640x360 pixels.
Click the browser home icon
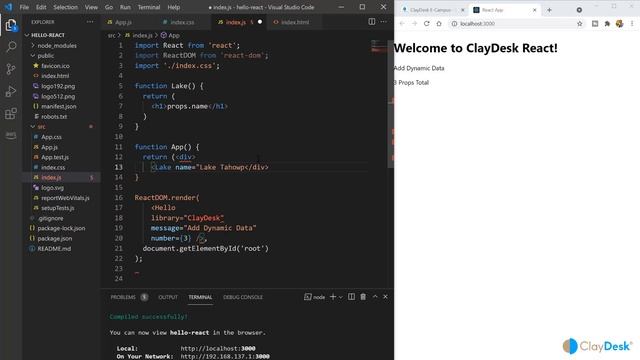click(439, 24)
